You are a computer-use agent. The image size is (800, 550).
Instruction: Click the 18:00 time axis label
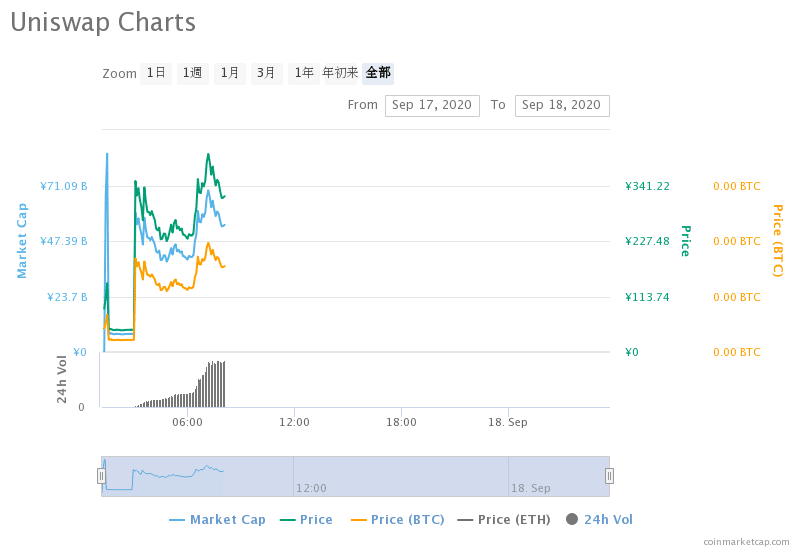click(x=401, y=422)
